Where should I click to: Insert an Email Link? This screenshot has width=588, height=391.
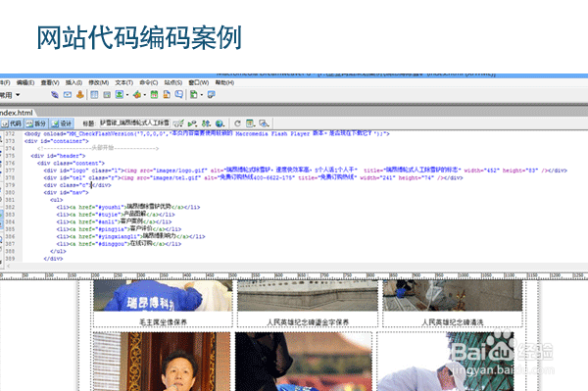(68, 95)
